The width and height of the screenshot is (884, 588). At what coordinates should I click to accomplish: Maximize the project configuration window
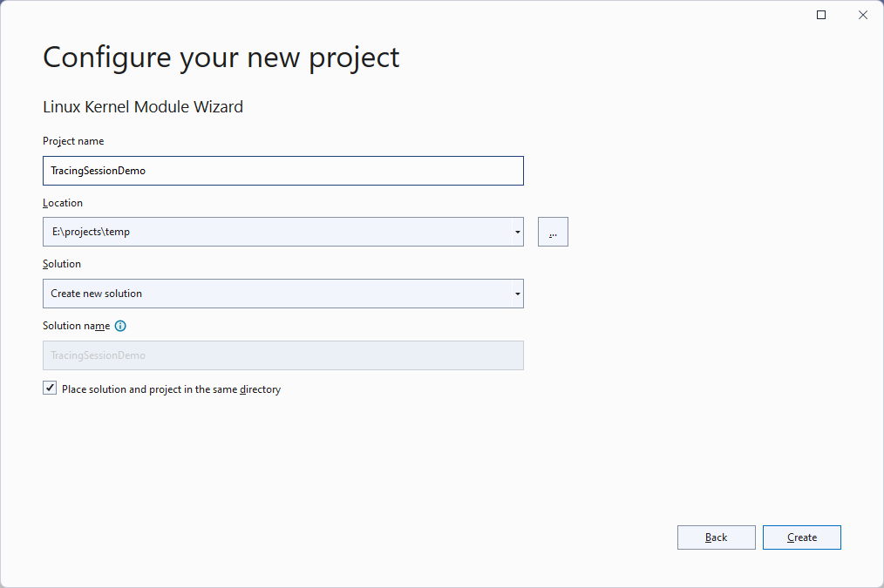coord(821,15)
